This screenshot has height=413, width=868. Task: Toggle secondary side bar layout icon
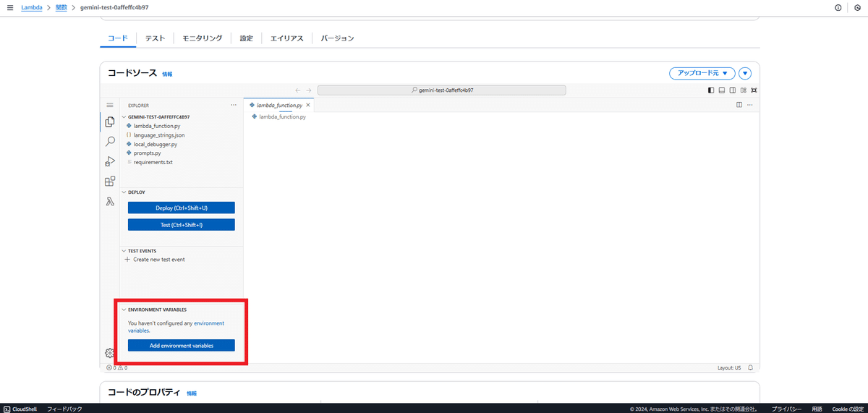pyautogui.click(x=733, y=90)
